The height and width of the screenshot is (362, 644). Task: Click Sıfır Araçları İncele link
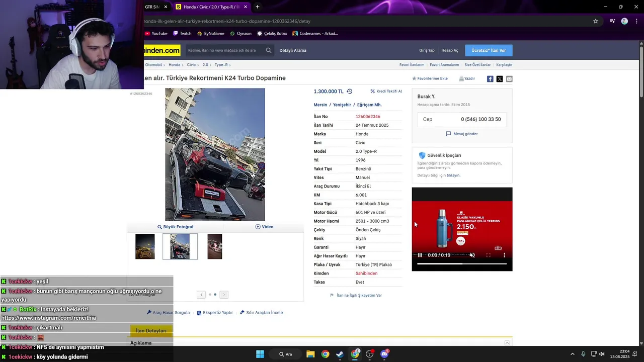tap(261, 313)
